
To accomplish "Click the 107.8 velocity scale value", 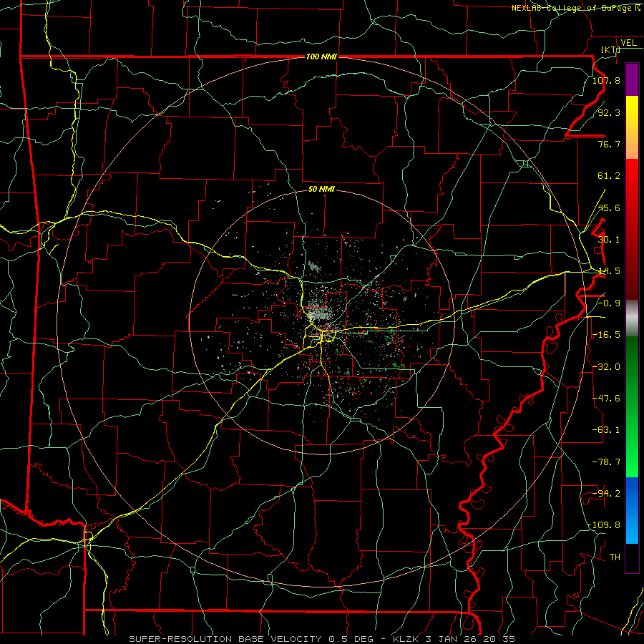I will [x=606, y=80].
